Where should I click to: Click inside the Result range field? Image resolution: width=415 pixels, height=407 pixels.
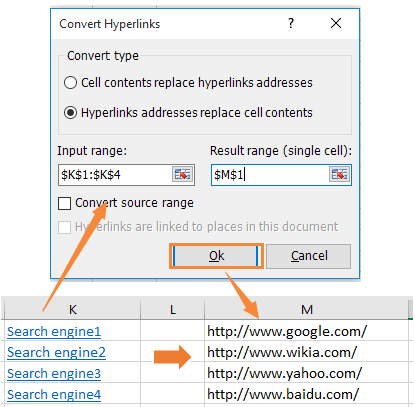point(270,175)
